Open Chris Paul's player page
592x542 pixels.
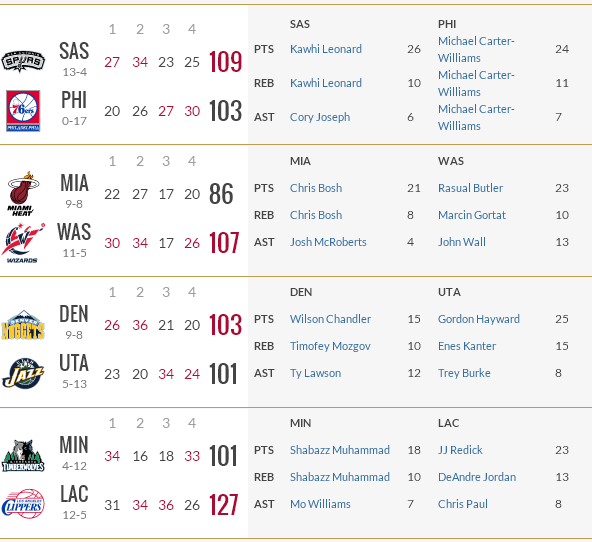pos(462,504)
